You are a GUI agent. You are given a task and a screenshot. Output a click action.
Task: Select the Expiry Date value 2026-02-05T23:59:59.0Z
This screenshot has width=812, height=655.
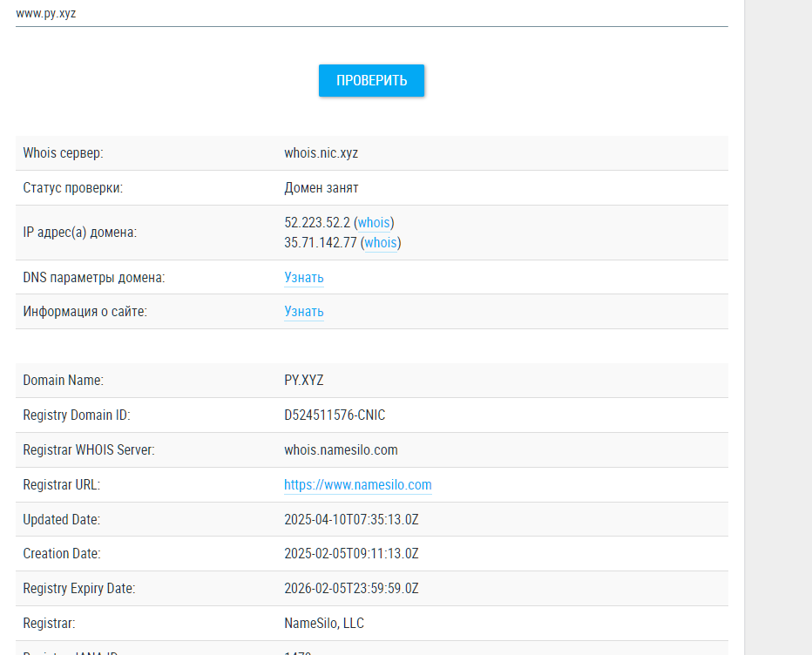click(x=351, y=589)
